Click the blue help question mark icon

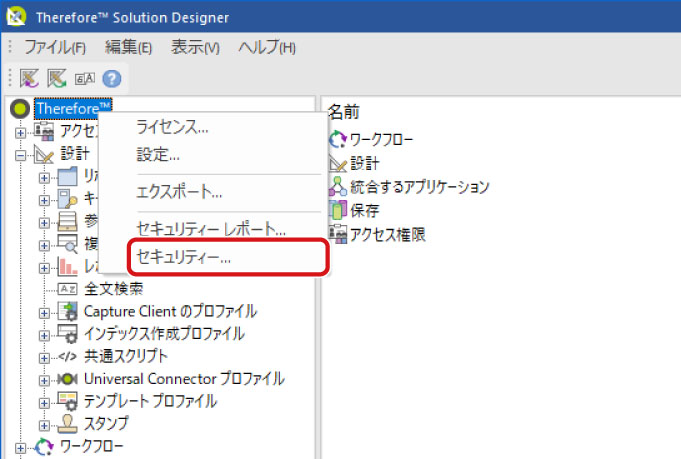(112, 78)
